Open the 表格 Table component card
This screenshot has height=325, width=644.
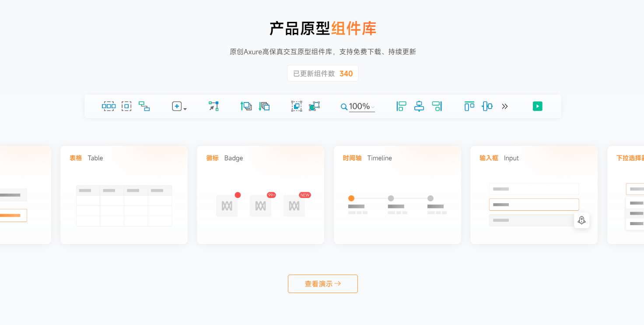point(124,195)
